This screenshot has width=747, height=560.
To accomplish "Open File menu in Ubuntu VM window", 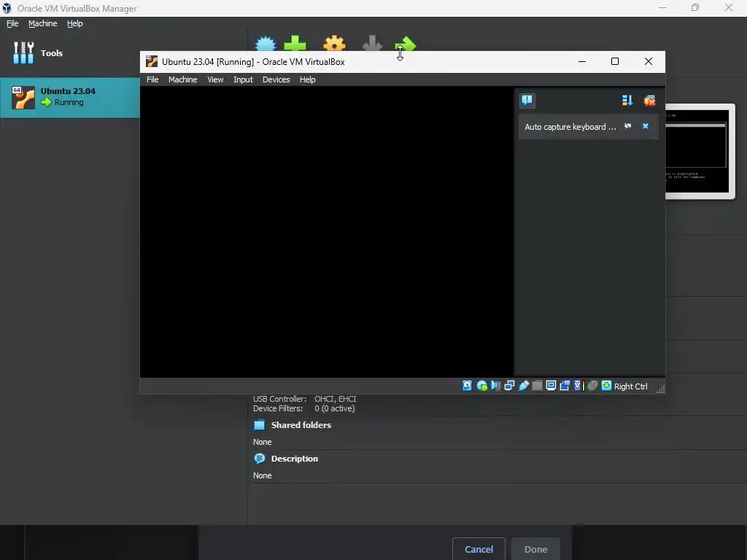I will (x=152, y=79).
